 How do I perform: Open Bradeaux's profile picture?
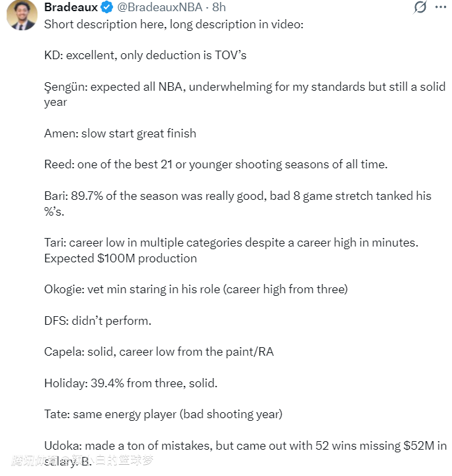(x=22, y=14)
